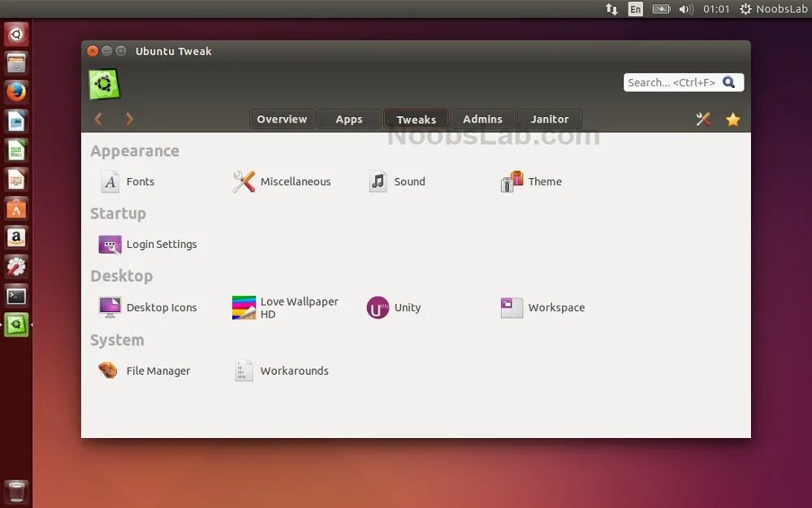
Task: Switch to the Apps tab
Action: [349, 119]
